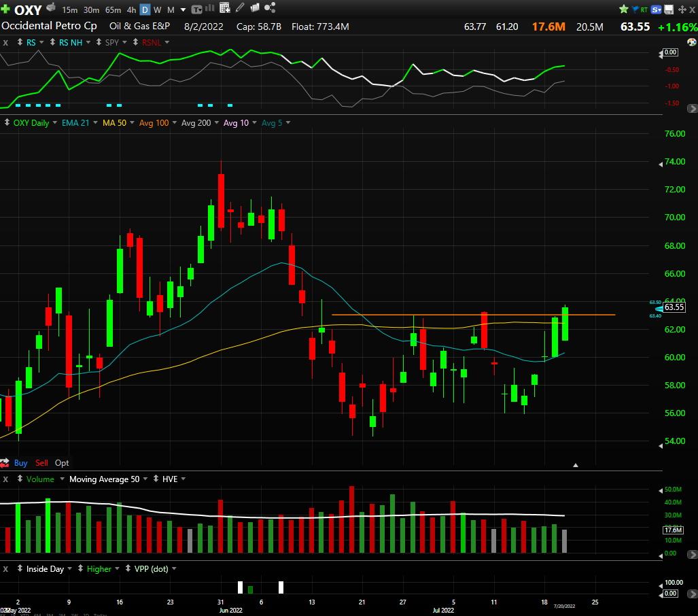Click the small triangle marker under price chart

pyautogui.click(x=576, y=465)
